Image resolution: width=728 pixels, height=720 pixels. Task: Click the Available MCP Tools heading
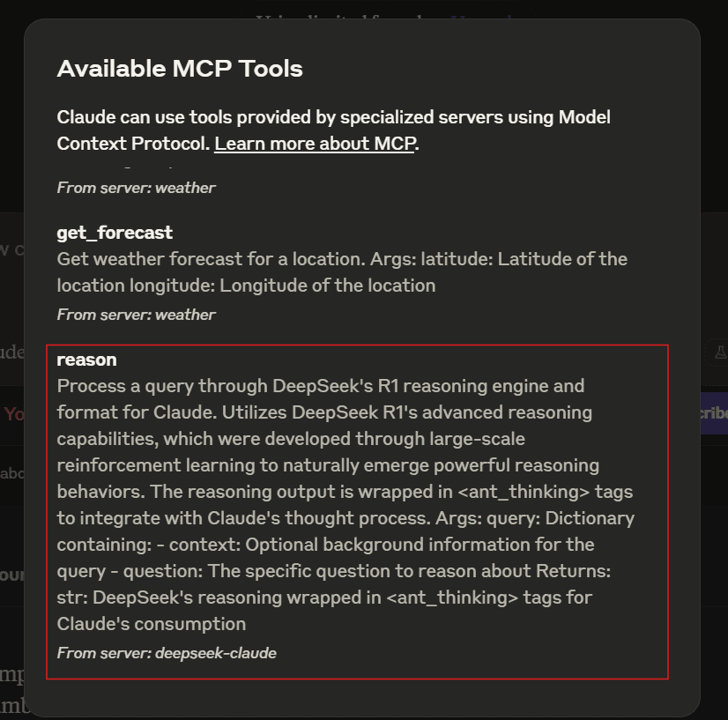pos(180,69)
